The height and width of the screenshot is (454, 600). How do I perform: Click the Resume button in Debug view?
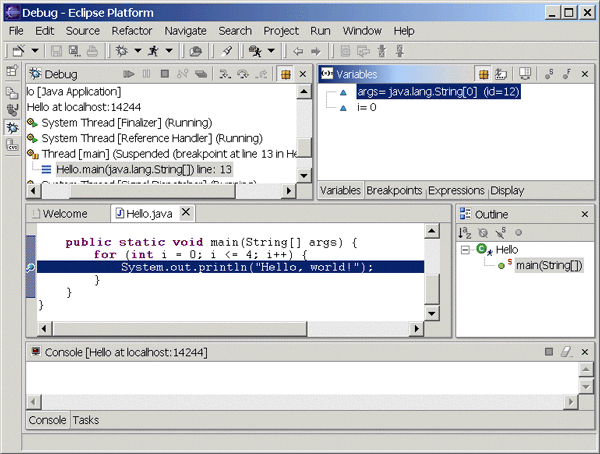coord(129,74)
